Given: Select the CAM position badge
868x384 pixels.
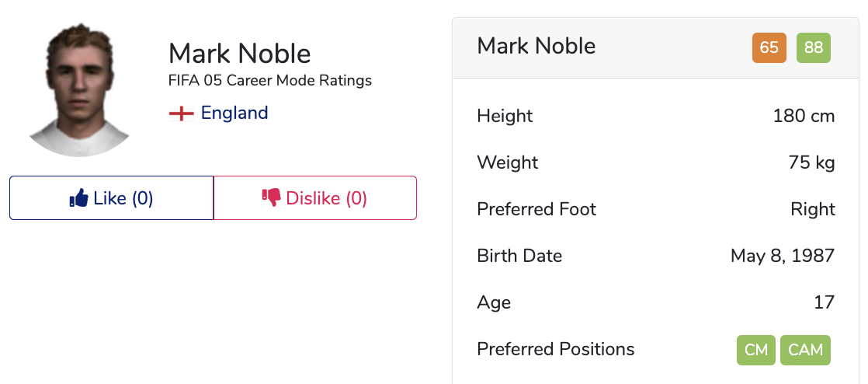Looking at the screenshot, I should pyautogui.click(x=805, y=351).
